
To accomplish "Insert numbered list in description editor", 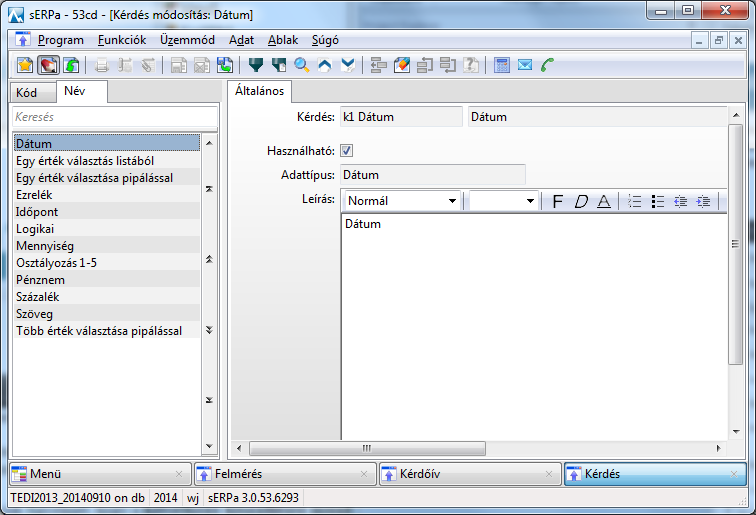I will [634, 202].
